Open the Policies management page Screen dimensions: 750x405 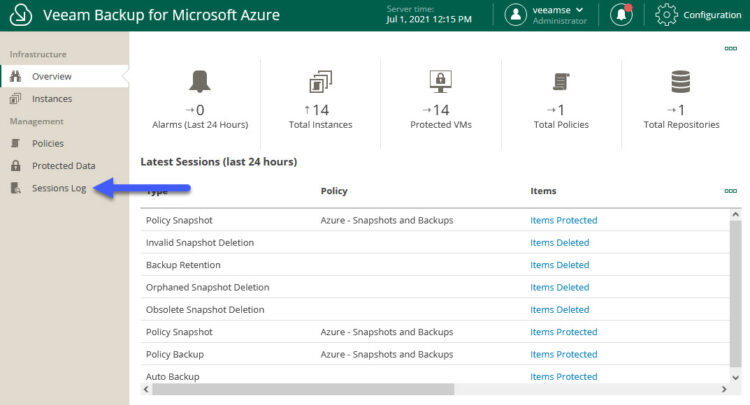coord(48,143)
